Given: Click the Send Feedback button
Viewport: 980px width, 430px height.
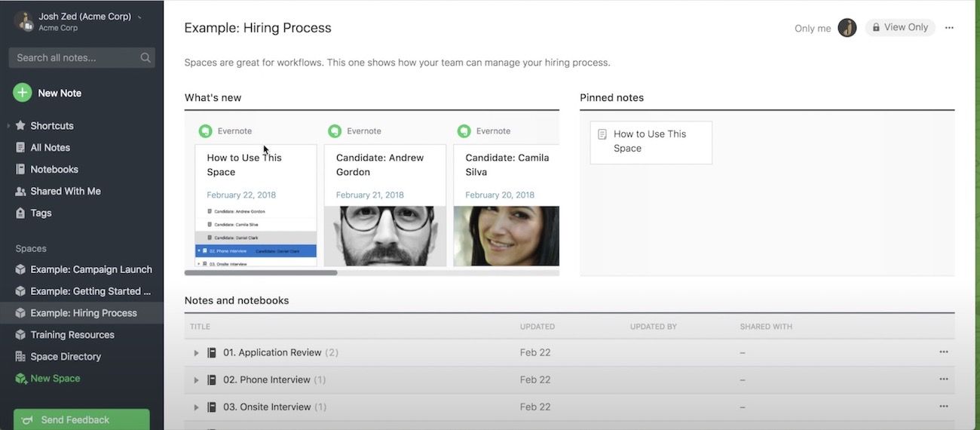Looking at the screenshot, I should [x=81, y=419].
